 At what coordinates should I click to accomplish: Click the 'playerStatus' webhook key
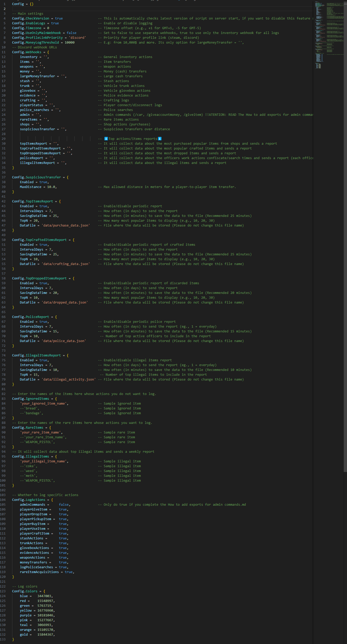tap(32, 105)
